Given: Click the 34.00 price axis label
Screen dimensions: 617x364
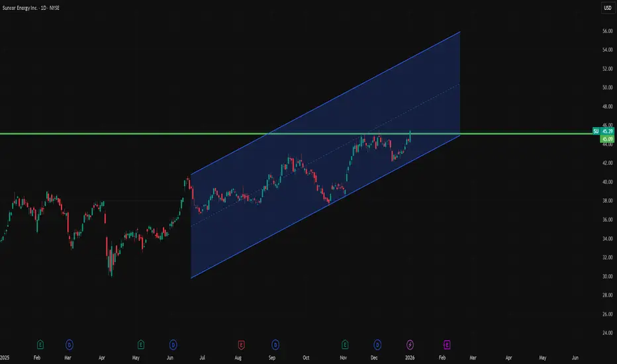Looking at the screenshot, I should tap(608, 238).
